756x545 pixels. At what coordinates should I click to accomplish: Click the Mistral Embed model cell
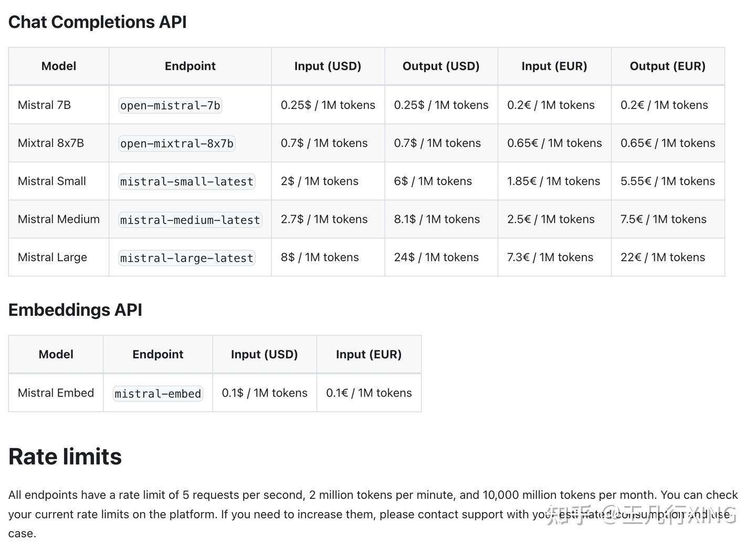pyautogui.click(x=56, y=393)
